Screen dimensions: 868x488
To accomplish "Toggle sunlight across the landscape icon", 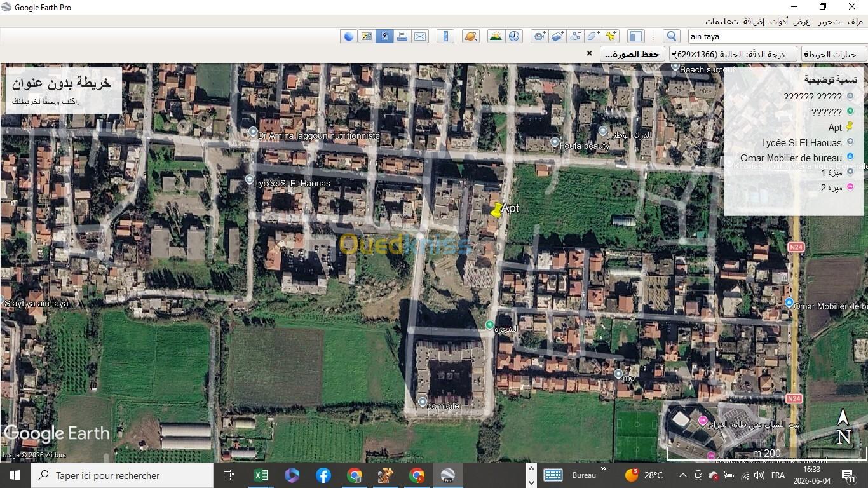I will [x=496, y=36].
